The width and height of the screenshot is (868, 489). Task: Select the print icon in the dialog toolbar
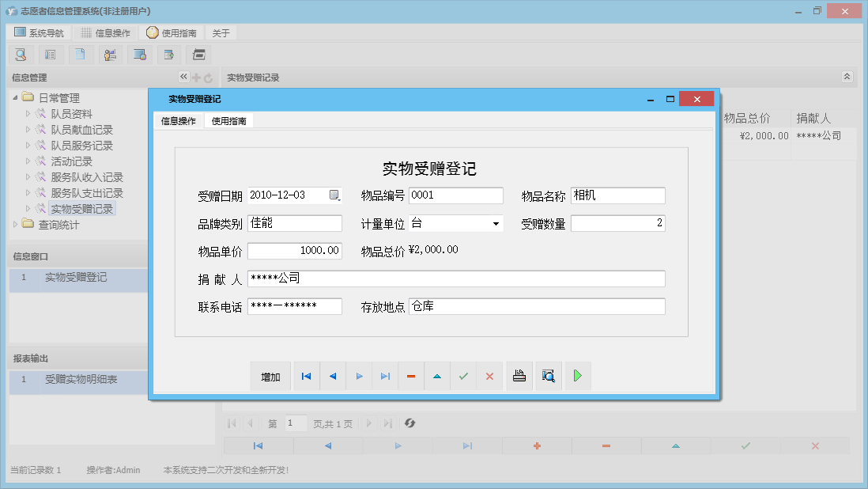[x=519, y=376]
